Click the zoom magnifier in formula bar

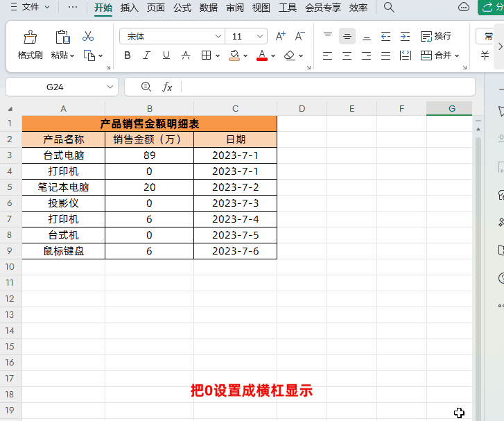point(146,87)
